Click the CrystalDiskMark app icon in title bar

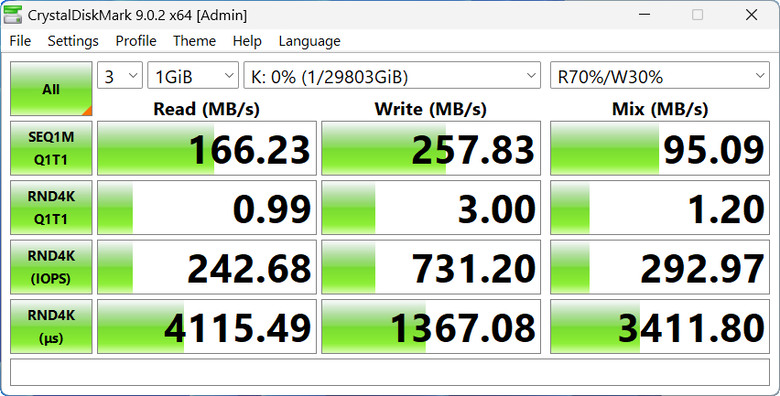point(12,14)
